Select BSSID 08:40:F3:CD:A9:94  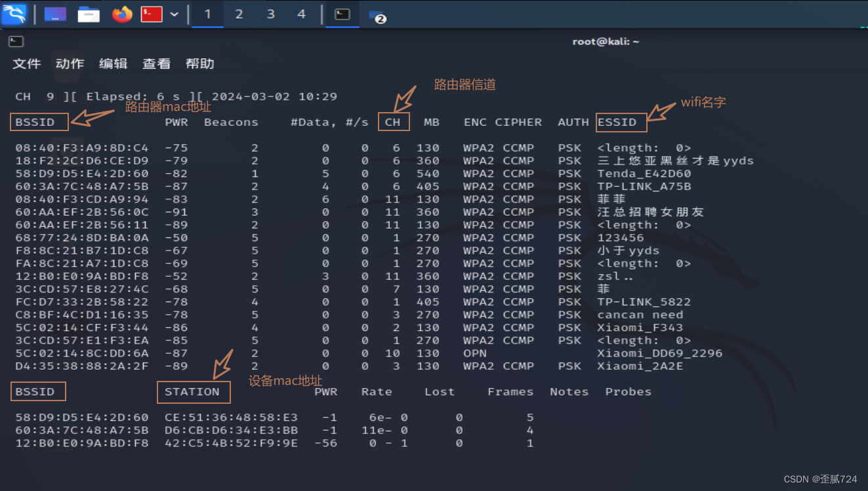(82, 199)
